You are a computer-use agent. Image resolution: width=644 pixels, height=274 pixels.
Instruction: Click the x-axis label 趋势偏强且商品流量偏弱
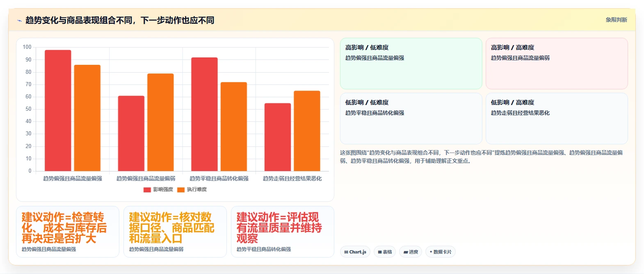tap(146, 178)
